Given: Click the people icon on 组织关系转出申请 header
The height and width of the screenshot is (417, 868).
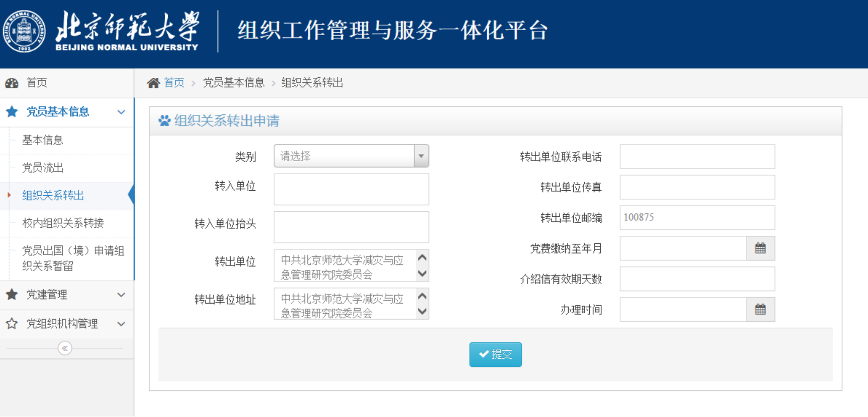Looking at the screenshot, I should click(x=164, y=120).
